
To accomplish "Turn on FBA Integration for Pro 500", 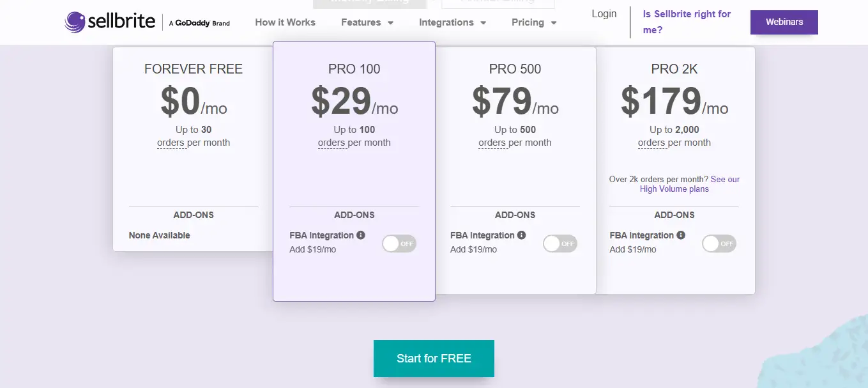I will click(x=560, y=244).
